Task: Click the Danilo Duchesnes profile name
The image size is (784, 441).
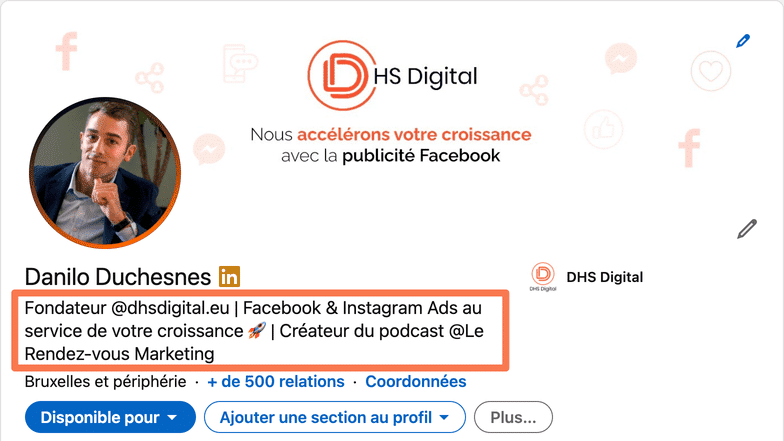Action: [118, 276]
